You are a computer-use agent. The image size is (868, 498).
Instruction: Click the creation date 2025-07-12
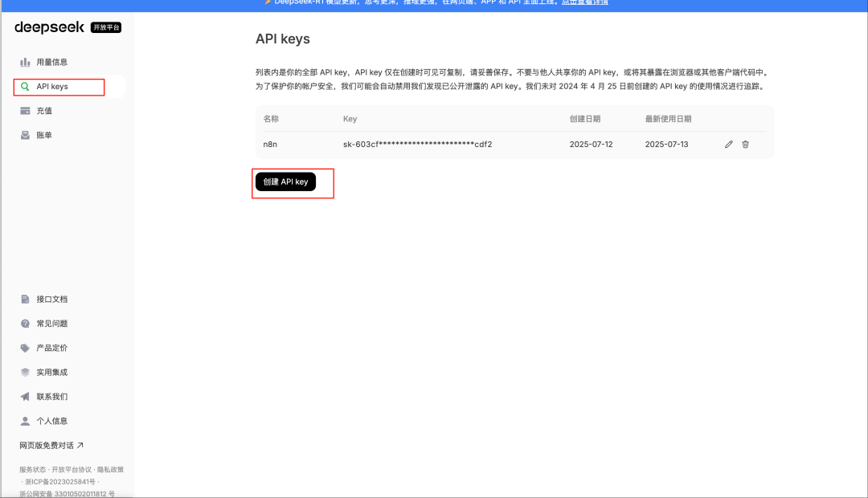(x=592, y=145)
